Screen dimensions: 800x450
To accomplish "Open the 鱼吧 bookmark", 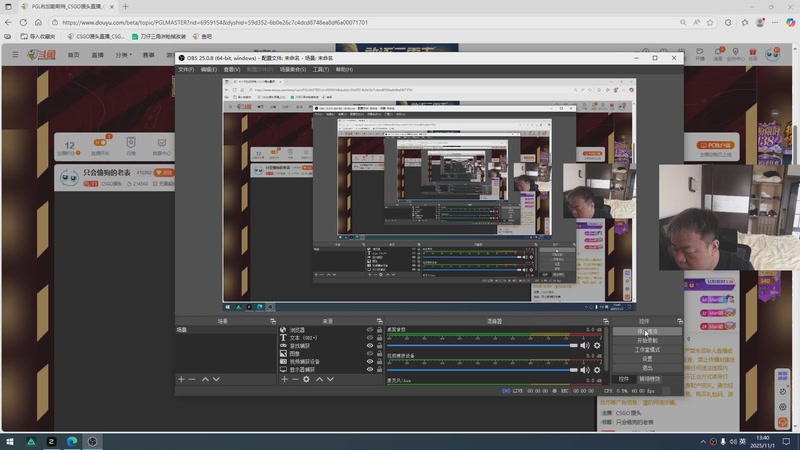I will pos(202,36).
